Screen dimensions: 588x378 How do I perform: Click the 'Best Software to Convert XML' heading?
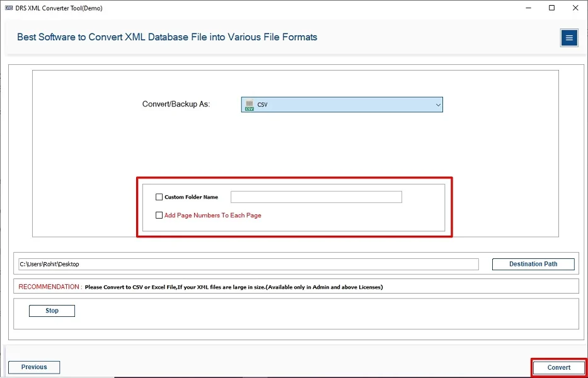click(167, 37)
